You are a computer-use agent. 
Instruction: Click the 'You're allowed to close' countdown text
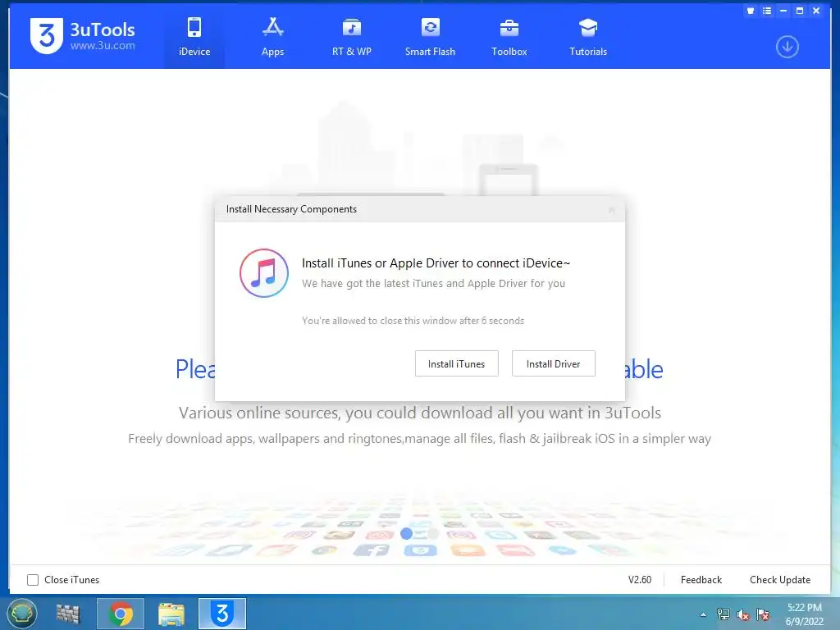tap(413, 321)
